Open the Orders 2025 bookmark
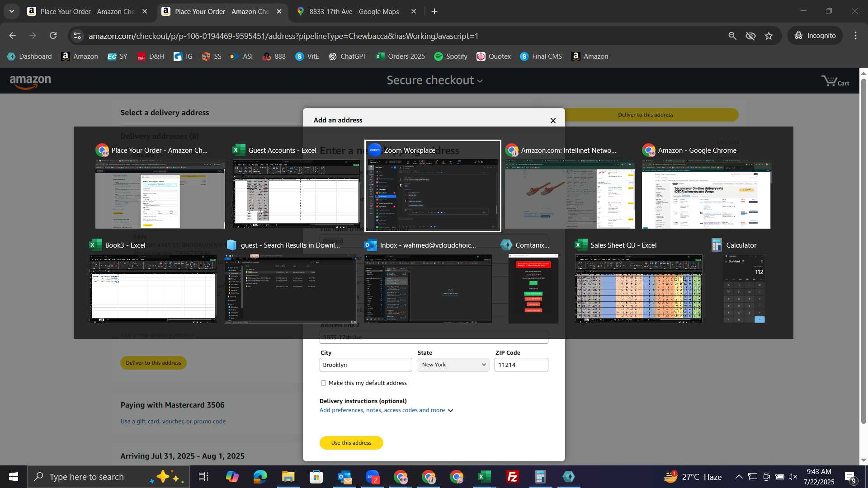868x488 pixels. point(401,56)
